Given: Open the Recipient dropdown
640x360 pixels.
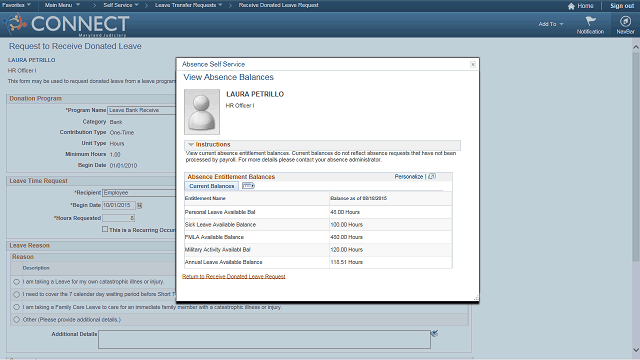Looking at the screenshot, I should point(139,193).
